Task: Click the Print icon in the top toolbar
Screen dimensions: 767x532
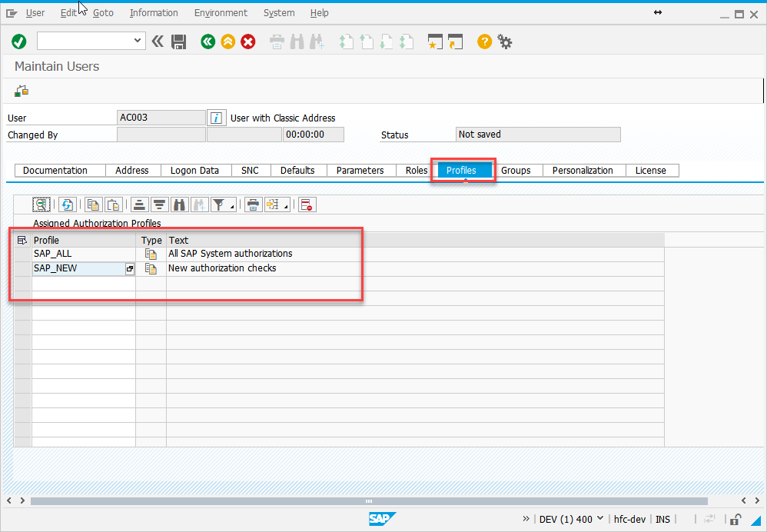Action: click(x=277, y=42)
